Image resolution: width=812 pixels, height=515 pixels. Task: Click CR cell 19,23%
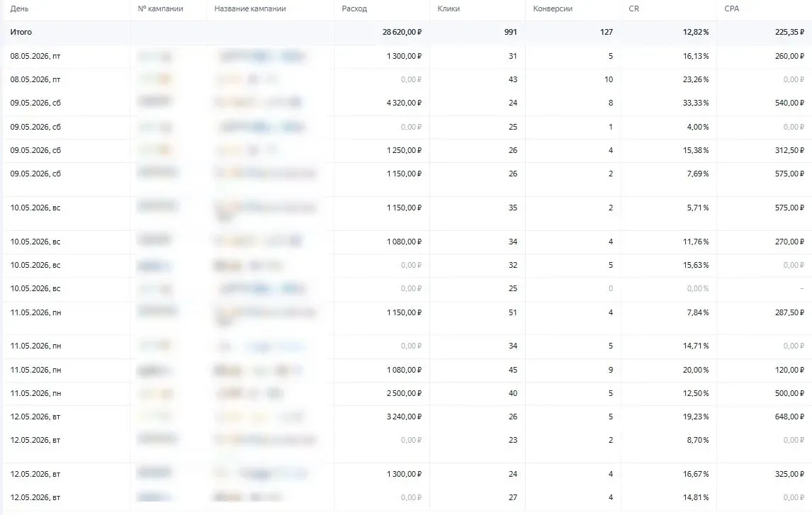click(x=696, y=417)
